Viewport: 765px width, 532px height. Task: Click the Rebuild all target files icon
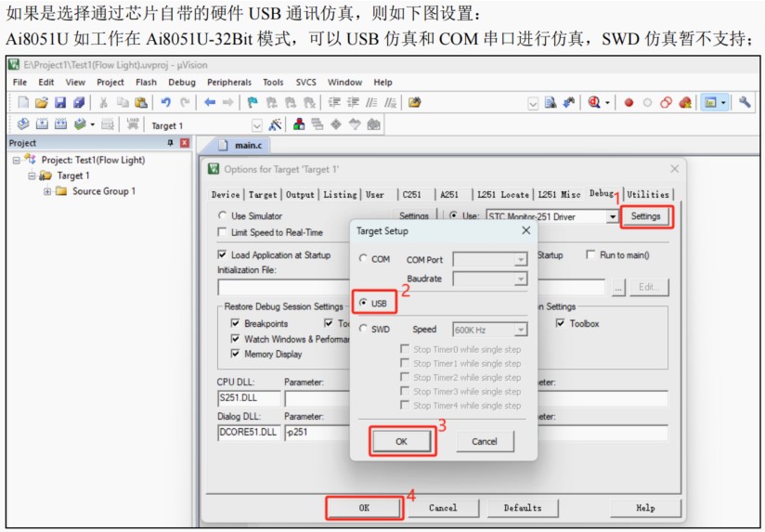(60, 124)
